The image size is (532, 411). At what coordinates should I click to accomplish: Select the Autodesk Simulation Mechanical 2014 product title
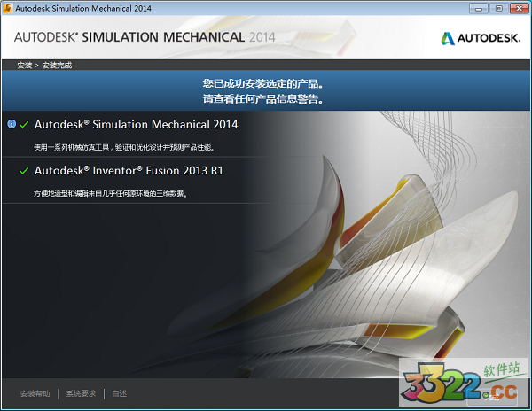coord(136,124)
